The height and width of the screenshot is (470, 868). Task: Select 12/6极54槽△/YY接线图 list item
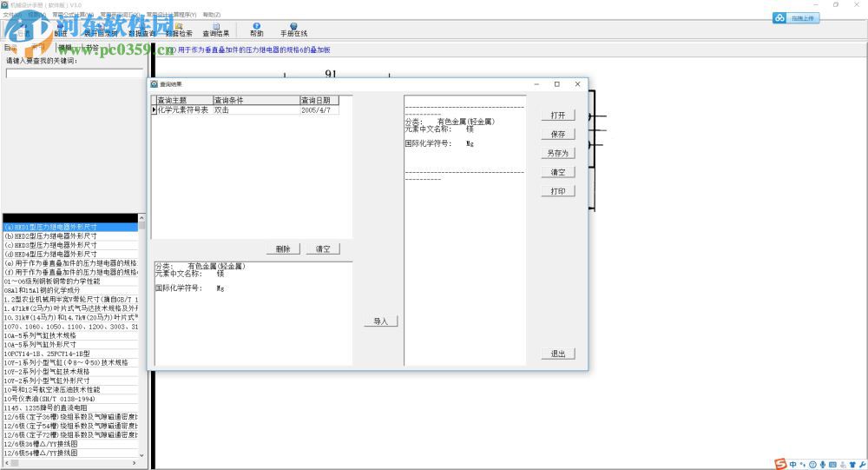70,453
